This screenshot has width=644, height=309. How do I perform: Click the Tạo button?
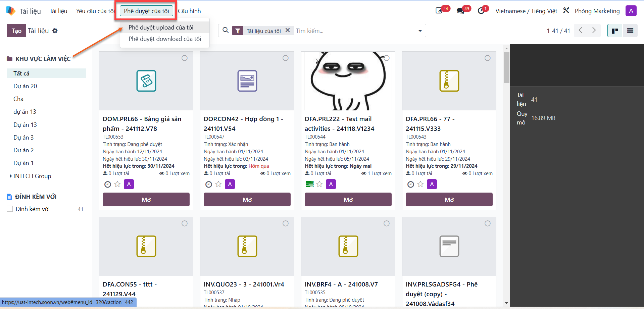[16, 31]
